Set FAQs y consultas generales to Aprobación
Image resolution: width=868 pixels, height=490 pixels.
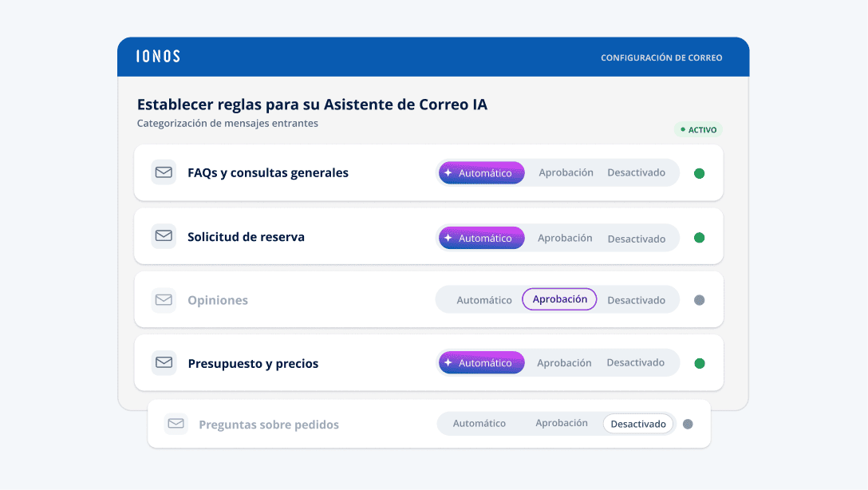(x=566, y=172)
